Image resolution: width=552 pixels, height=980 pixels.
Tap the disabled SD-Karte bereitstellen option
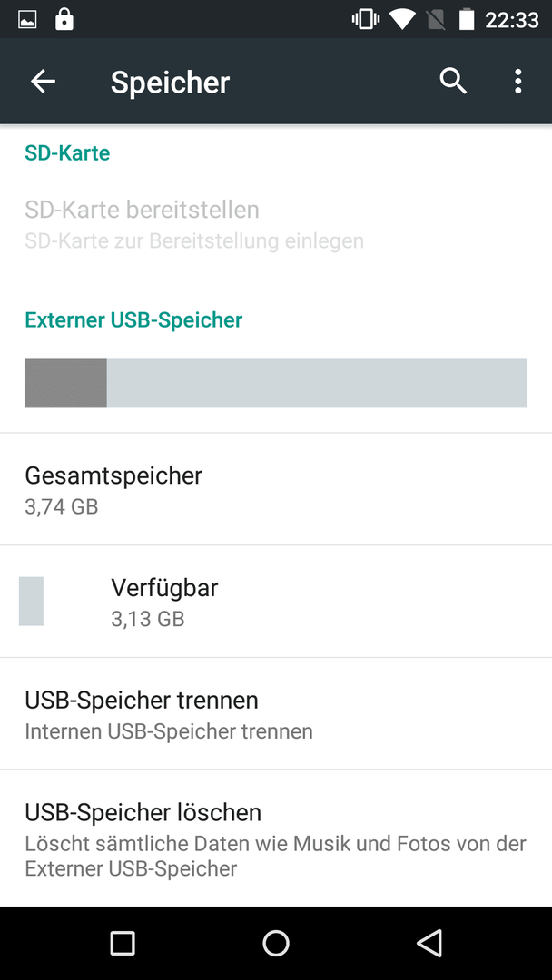(x=276, y=224)
